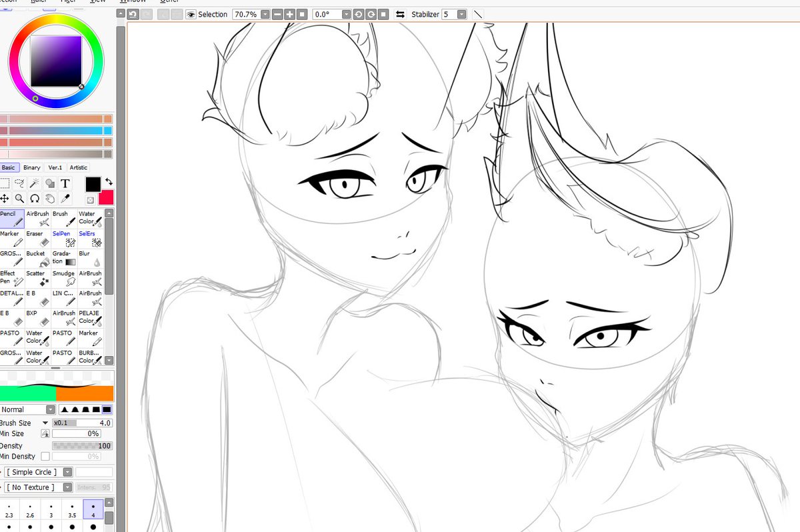The height and width of the screenshot is (532, 800).
Task: Rotate the view clockwise
Action: (x=371, y=14)
